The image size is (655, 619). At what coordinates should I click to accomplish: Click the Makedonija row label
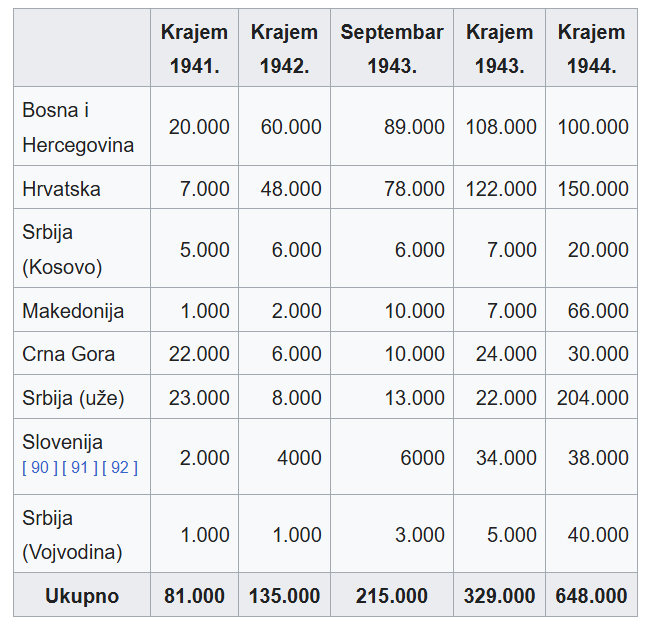(73, 311)
